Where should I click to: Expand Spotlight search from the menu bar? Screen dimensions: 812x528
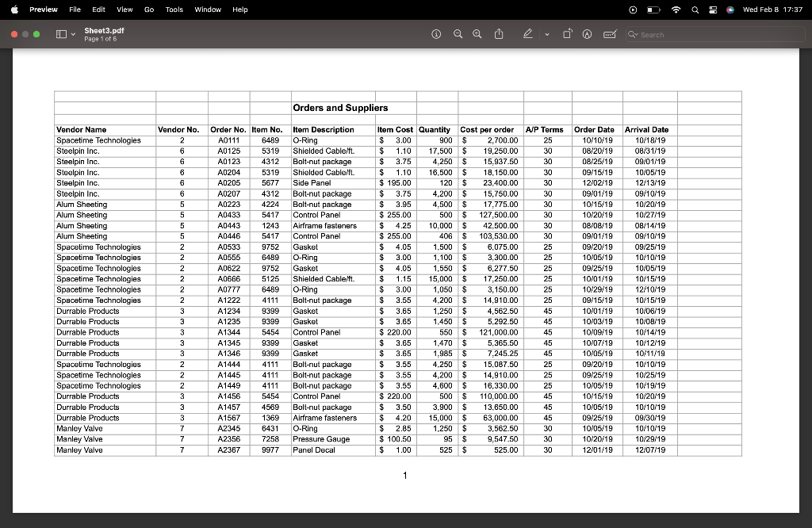(695, 10)
